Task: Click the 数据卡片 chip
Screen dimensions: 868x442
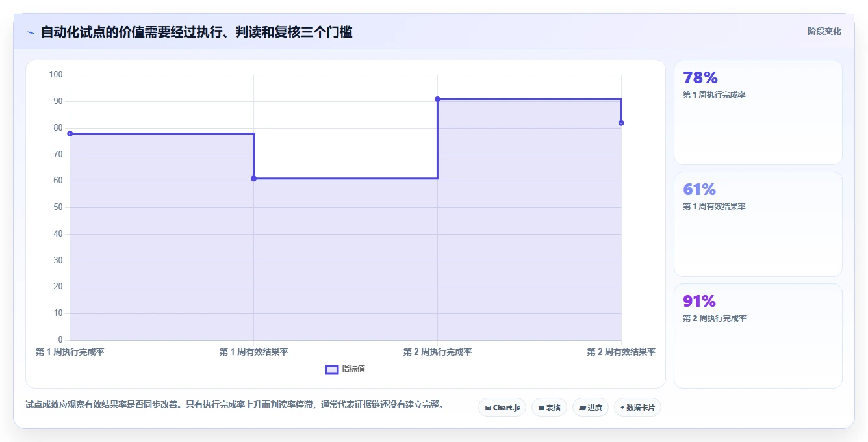Action: (637, 408)
